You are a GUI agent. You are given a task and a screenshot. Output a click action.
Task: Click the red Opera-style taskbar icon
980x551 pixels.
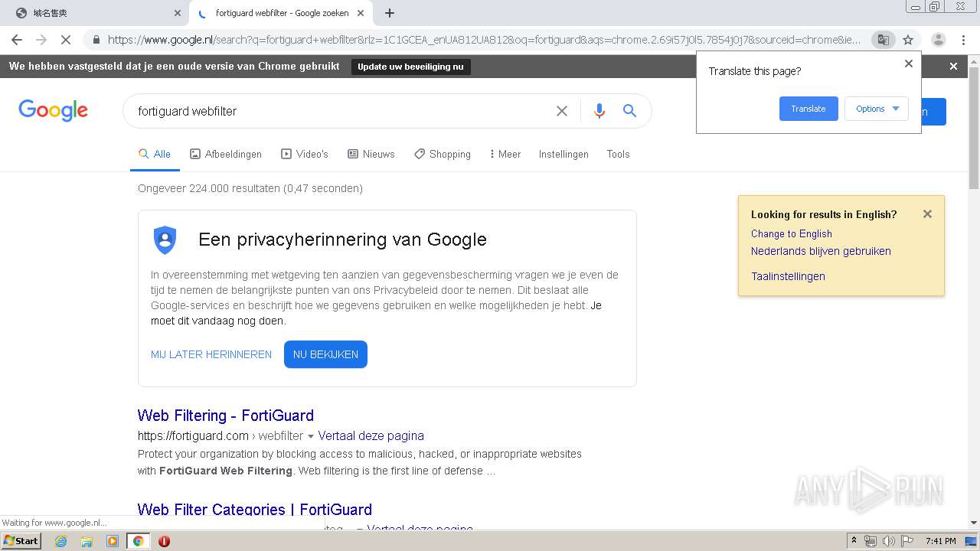[164, 541]
